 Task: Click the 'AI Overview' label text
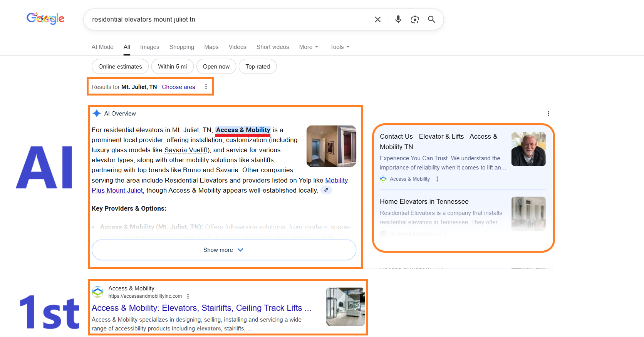pyautogui.click(x=120, y=114)
